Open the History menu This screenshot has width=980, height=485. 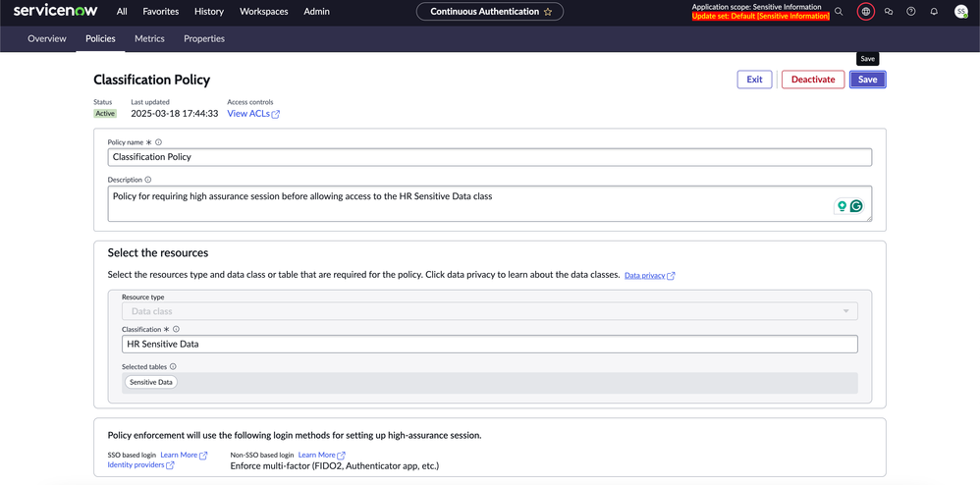[208, 12]
